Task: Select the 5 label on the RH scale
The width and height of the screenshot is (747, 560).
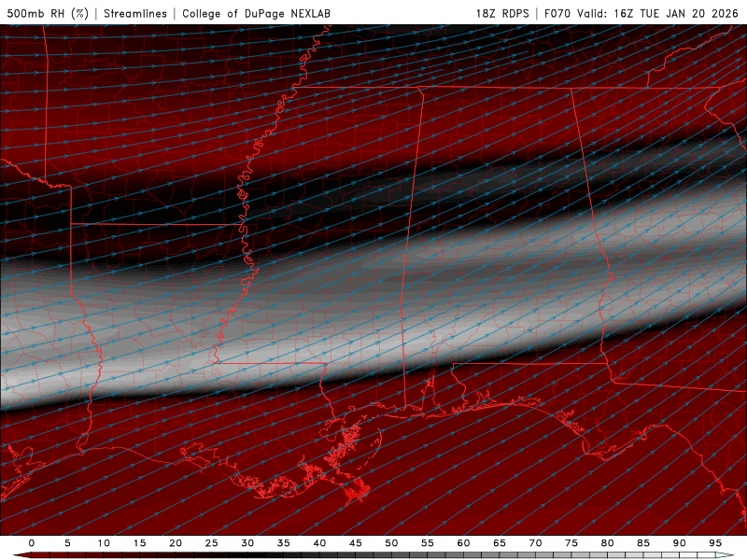Action: pos(67,543)
